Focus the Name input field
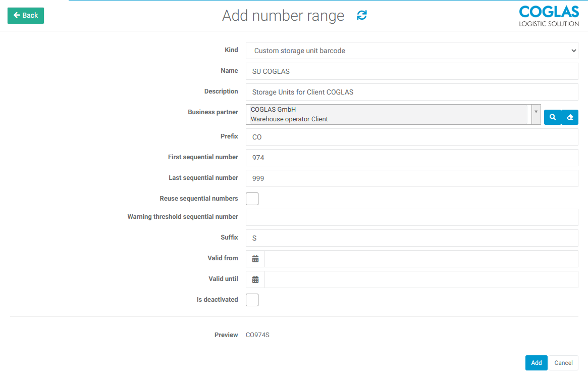This screenshot has height=375, width=588. click(x=411, y=71)
